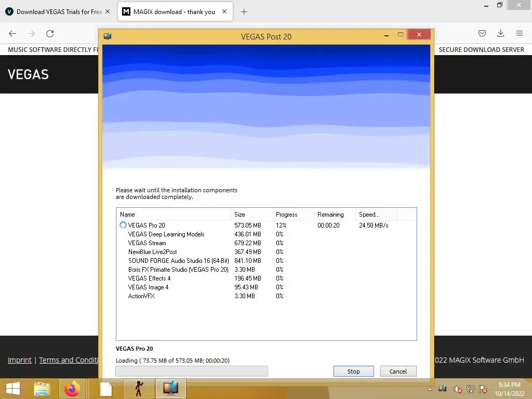Open File Explorer from taskbar
Image resolution: width=532 pixels, height=399 pixels.
click(x=42, y=389)
